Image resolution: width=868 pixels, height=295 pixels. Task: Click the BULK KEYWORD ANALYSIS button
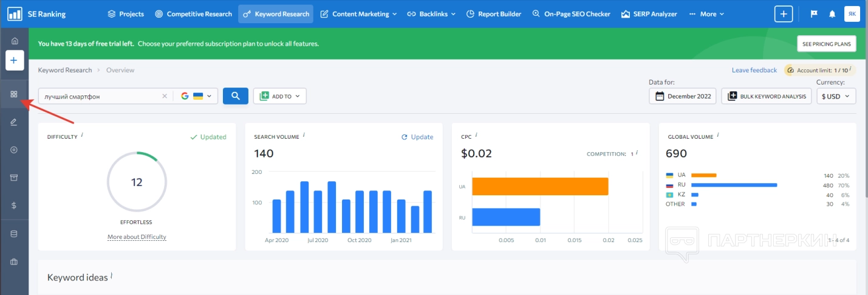[766, 96]
